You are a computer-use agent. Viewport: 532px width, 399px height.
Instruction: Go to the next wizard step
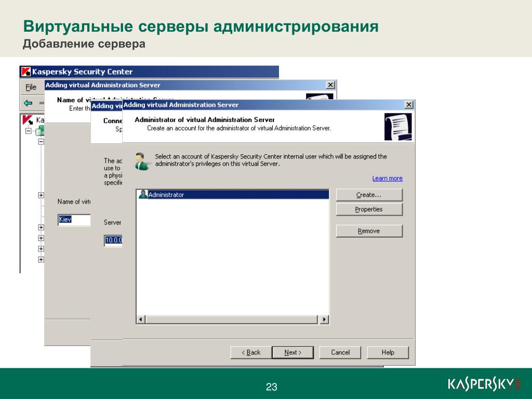pyautogui.click(x=293, y=353)
